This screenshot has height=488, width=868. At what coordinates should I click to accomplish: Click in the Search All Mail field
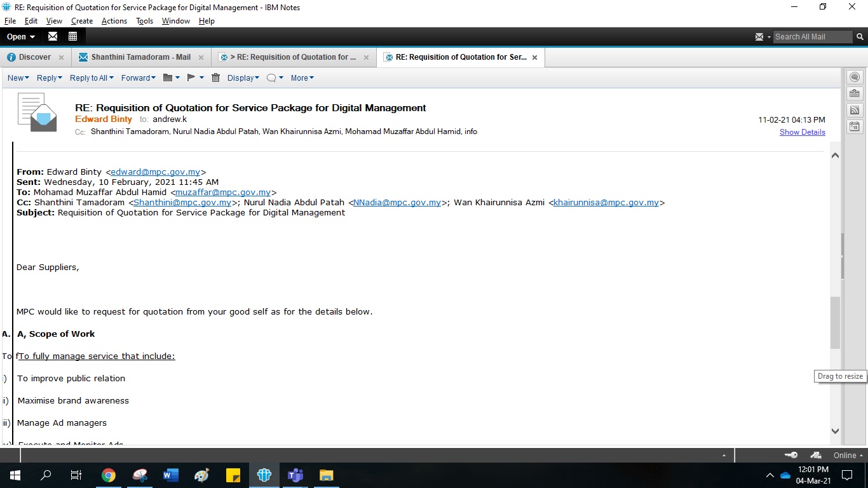point(812,37)
